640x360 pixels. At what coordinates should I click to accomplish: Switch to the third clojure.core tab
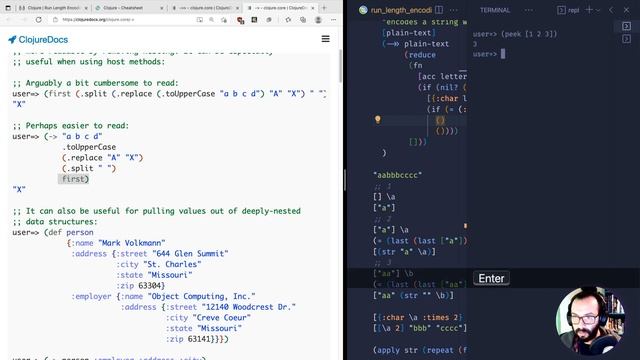pyautogui.click(x=205, y=8)
